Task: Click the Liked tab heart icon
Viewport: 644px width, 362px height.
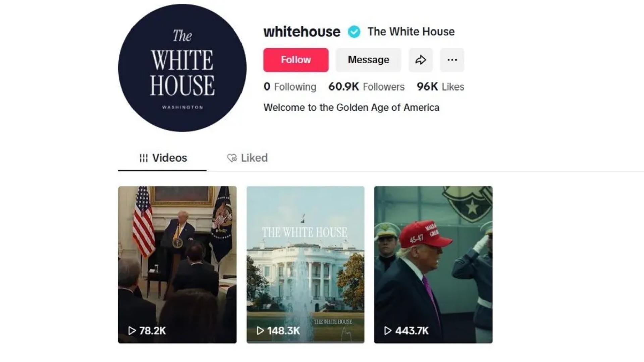Action: point(232,158)
